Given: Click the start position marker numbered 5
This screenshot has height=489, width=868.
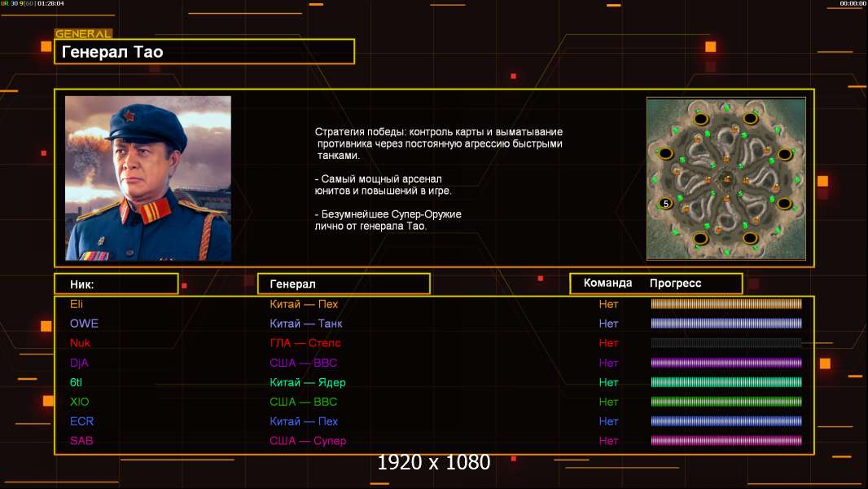Looking at the screenshot, I should [x=666, y=203].
